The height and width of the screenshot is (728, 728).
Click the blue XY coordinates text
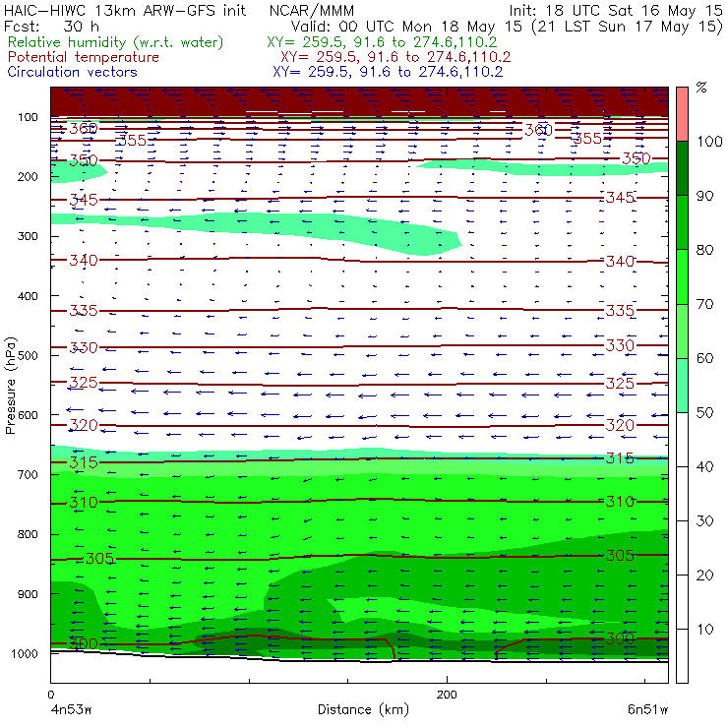pos(388,72)
